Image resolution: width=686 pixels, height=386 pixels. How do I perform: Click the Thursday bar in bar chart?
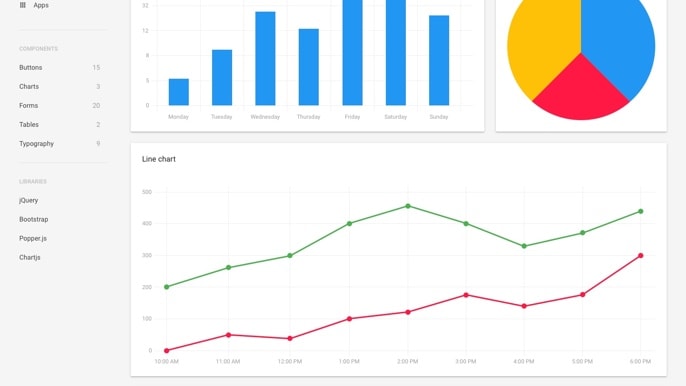click(x=308, y=67)
